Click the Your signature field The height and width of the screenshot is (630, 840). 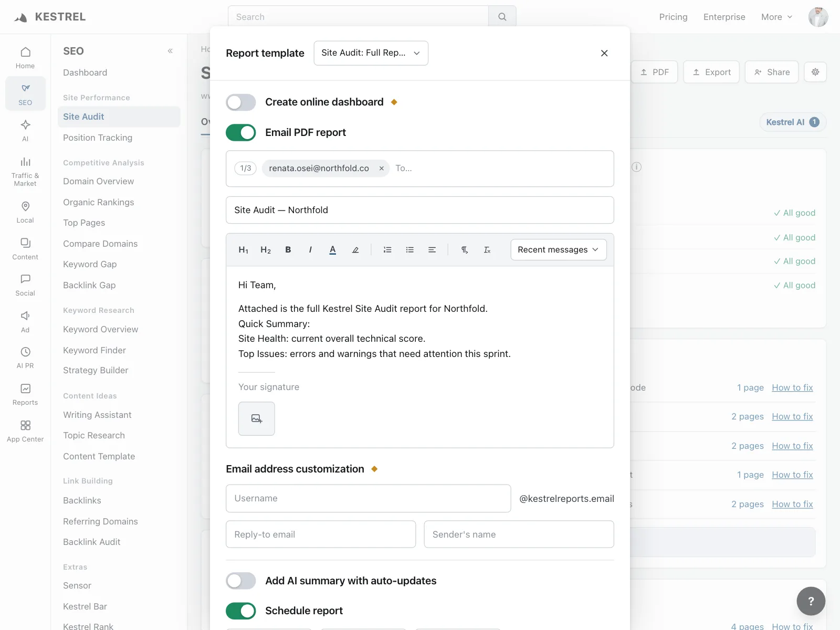pos(269,387)
